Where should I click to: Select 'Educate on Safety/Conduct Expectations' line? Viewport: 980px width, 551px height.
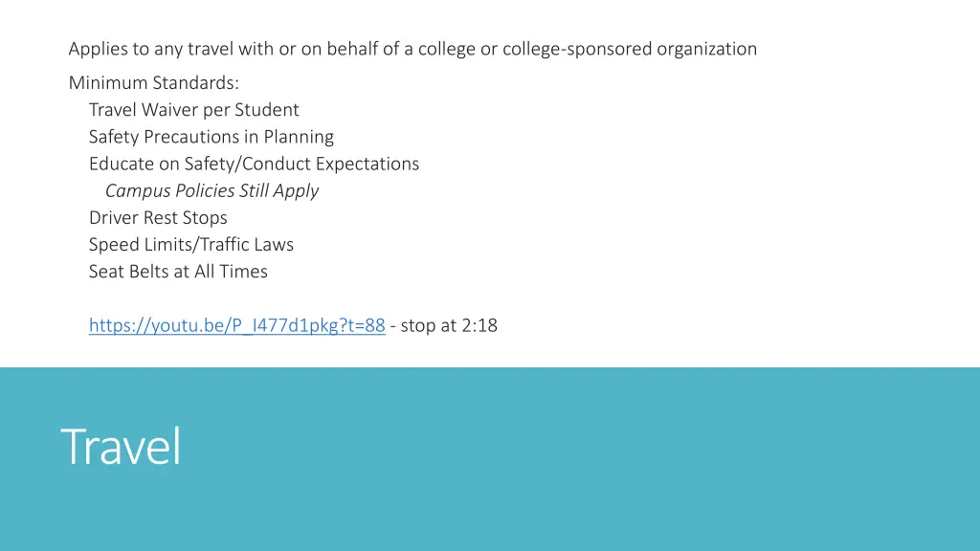pos(254,164)
